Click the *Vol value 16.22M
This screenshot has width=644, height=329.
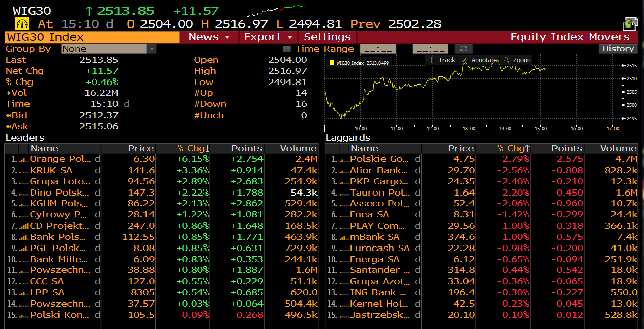pos(102,93)
